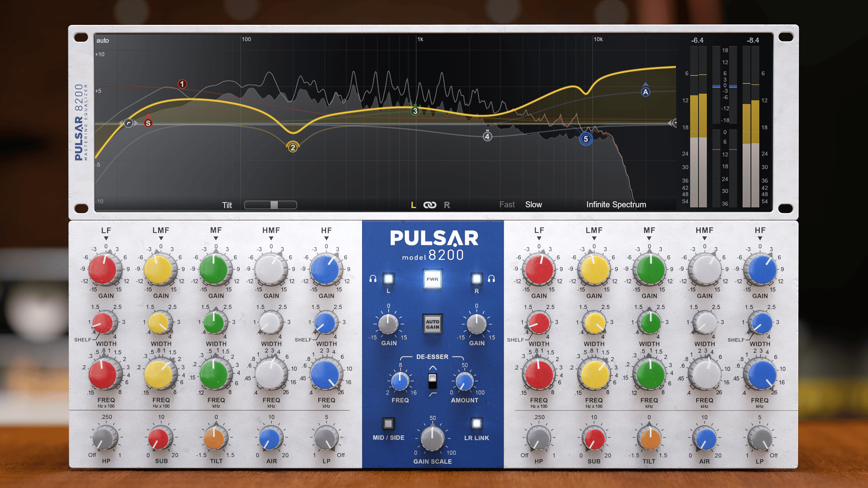The height and width of the screenshot is (488, 868).
Task: Click left white HMF FREQ knob
Action: (270, 374)
